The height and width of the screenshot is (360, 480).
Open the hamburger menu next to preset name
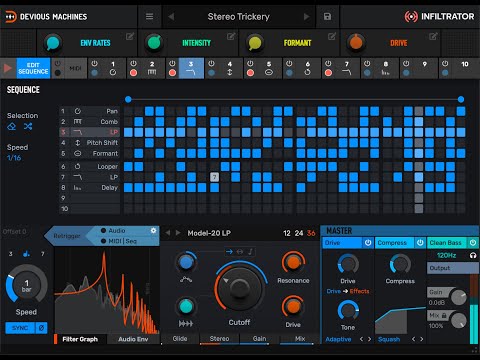(149, 16)
